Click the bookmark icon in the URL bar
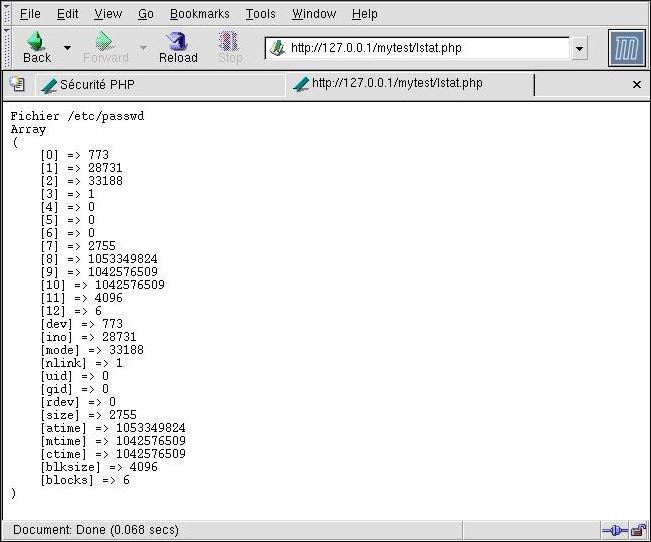This screenshot has width=651, height=542. (278, 48)
